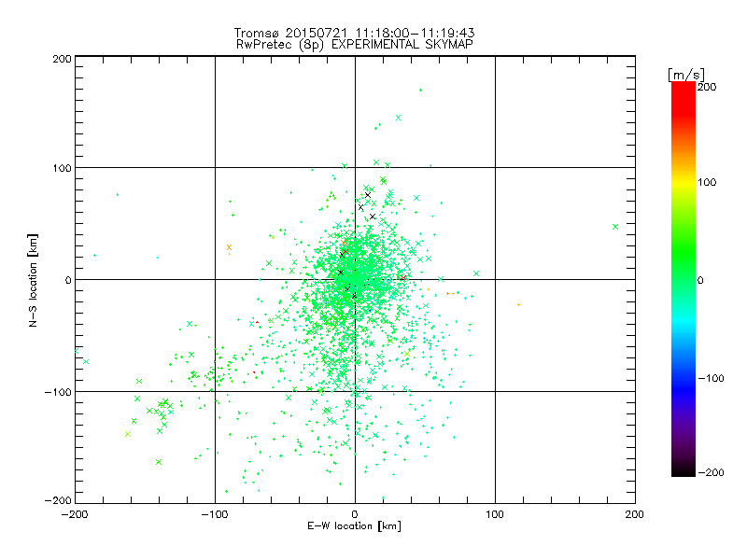Viewport: 747px width, 560px height.
Task: Click the E-W axis "-200" tick label
Action: (75, 514)
